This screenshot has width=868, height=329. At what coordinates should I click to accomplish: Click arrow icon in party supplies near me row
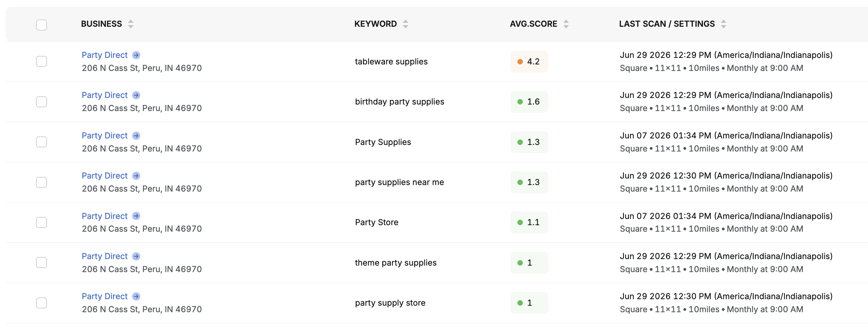[136, 176]
